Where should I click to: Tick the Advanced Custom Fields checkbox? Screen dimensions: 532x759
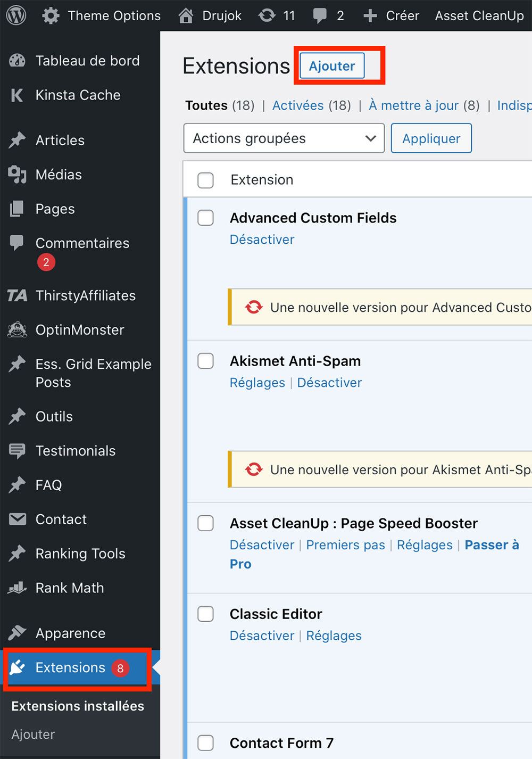pos(206,218)
